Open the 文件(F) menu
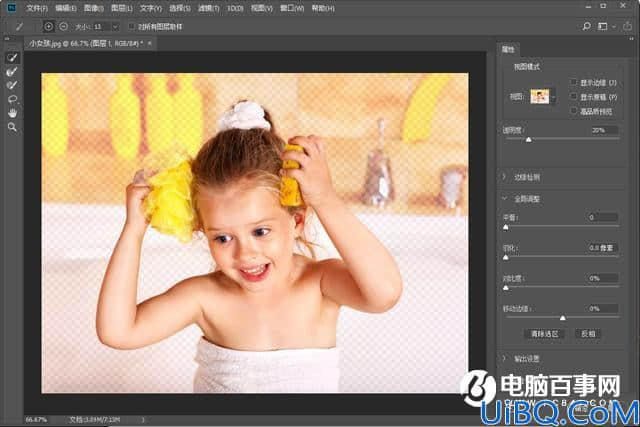This screenshot has height=427, width=640. coord(37,8)
